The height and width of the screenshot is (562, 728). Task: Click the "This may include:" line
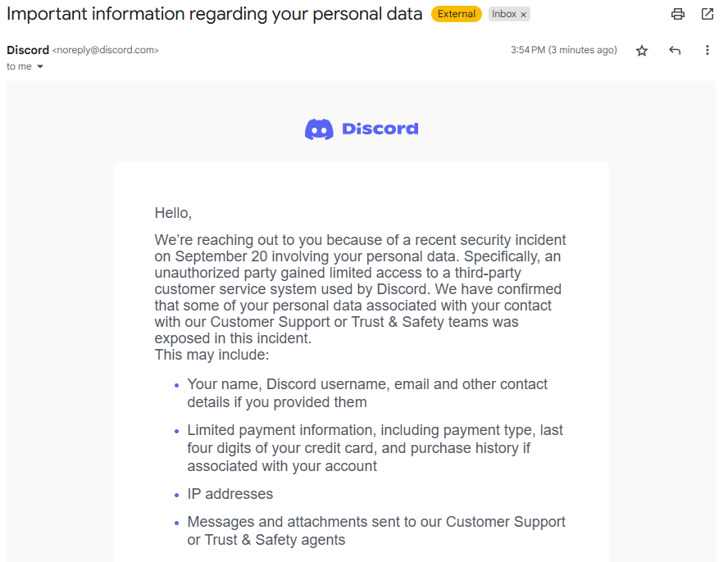pos(212,356)
